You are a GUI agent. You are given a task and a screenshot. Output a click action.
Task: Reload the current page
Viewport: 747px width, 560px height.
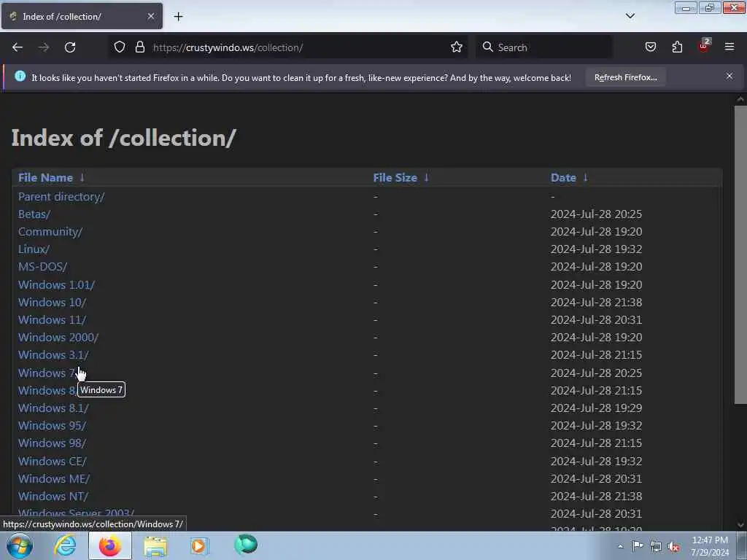coord(70,47)
